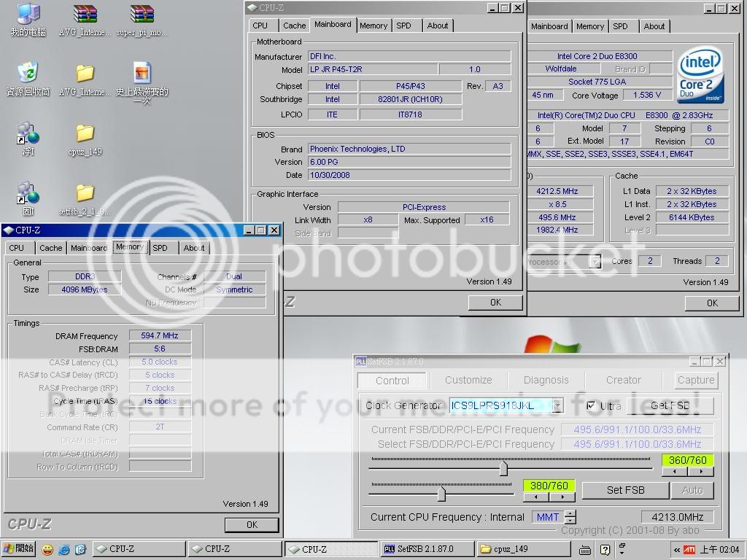Viewport: 747px width, 560px height.
Task: Click the lower slider thumb beside 380/760
Action: (441, 494)
